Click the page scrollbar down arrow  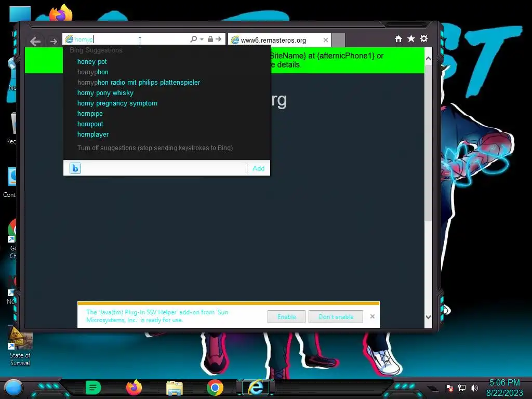click(428, 317)
